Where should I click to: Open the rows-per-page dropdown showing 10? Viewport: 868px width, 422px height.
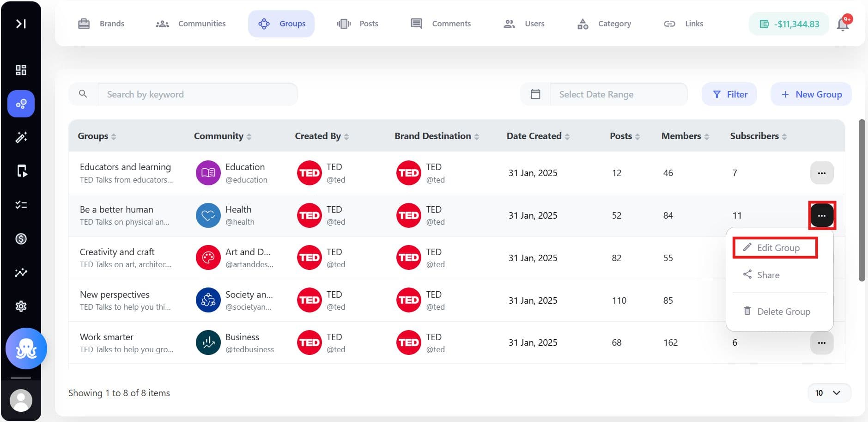[829, 393]
